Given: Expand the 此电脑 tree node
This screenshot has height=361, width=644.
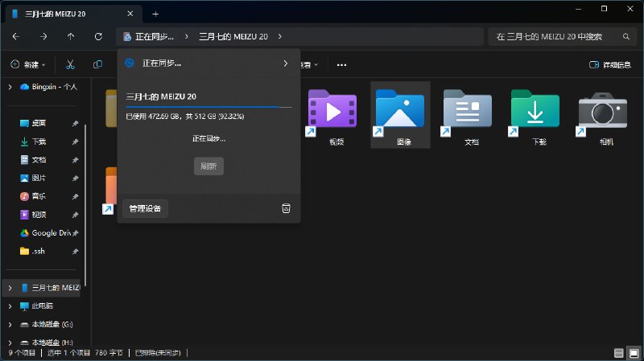Looking at the screenshot, I should 10,306.
